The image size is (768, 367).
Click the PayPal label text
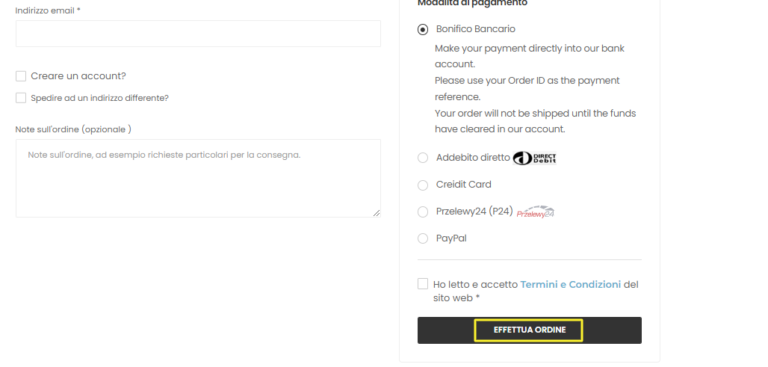pyautogui.click(x=451, y=239)
